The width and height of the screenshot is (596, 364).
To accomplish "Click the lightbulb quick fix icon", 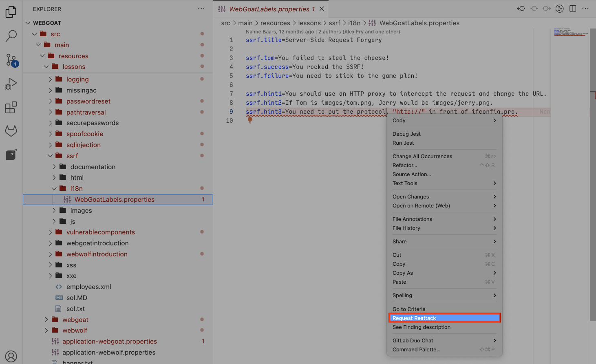I will point(250,120).
